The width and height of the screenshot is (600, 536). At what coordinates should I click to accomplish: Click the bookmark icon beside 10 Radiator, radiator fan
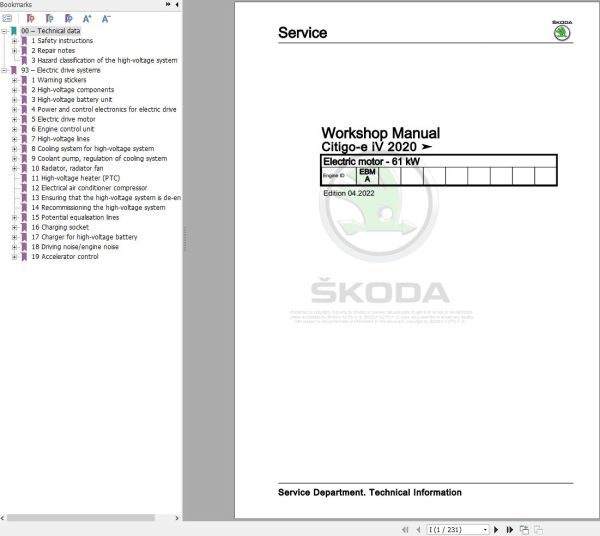tap(24, 168)
